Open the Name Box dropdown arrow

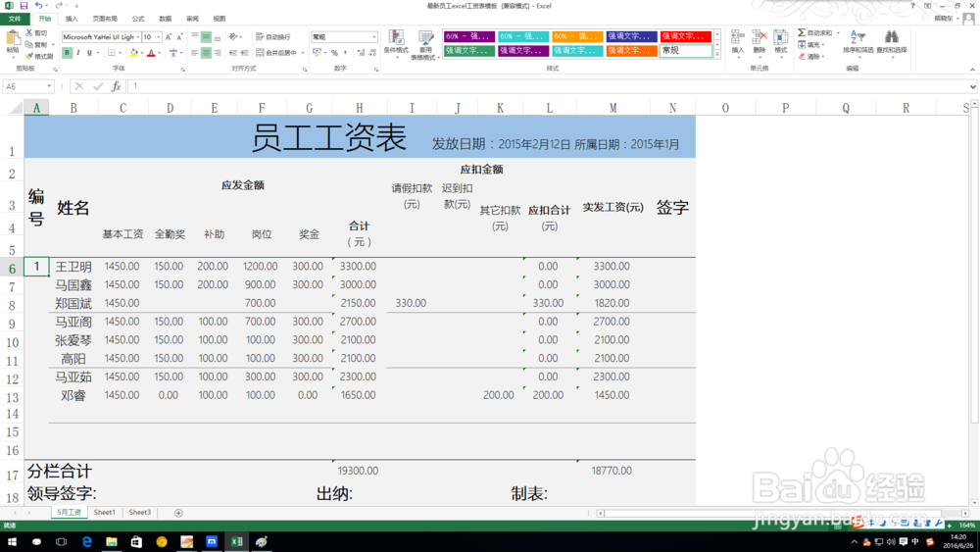pos(49,86)
